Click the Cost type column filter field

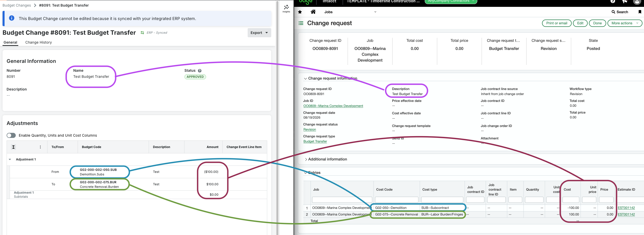[442, 200]
